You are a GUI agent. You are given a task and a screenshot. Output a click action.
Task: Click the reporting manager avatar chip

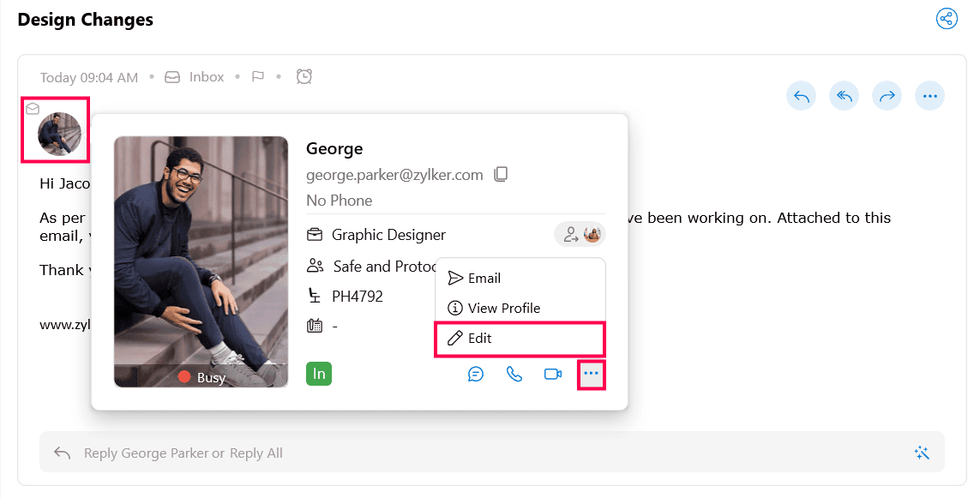pyautogui.click(x=580, y=234)
